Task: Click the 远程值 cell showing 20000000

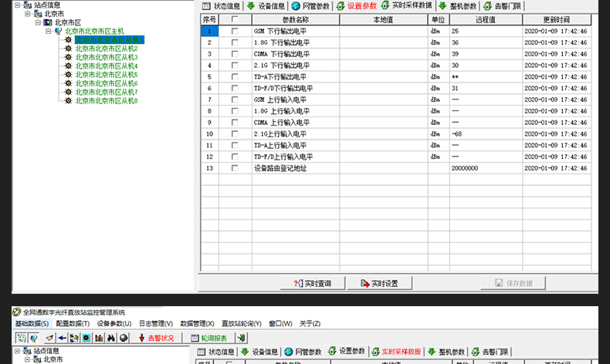Action: click(483, 168)
